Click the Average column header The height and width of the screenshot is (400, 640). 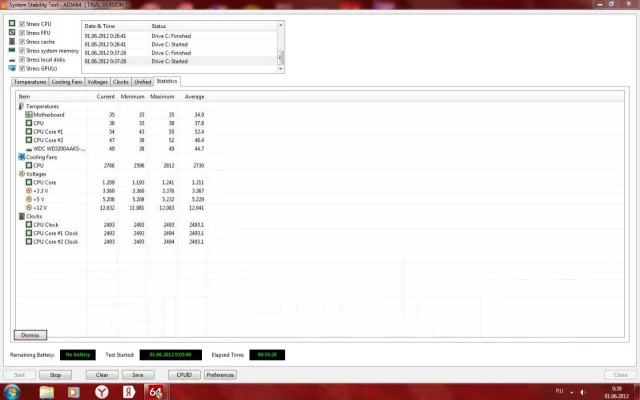[x=192, y=97]
